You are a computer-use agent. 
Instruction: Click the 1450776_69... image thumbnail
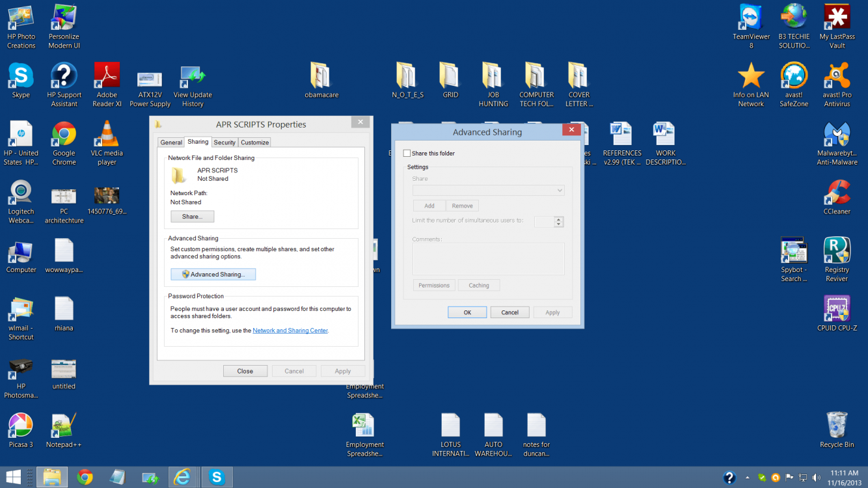tap(107, 200)
